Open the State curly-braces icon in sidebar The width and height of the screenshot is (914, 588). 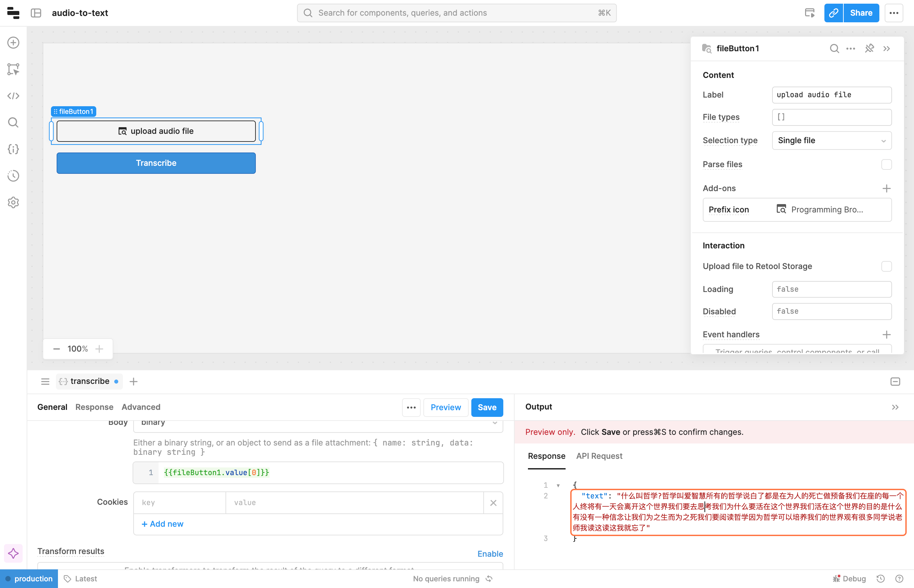[x=13, y=149]
